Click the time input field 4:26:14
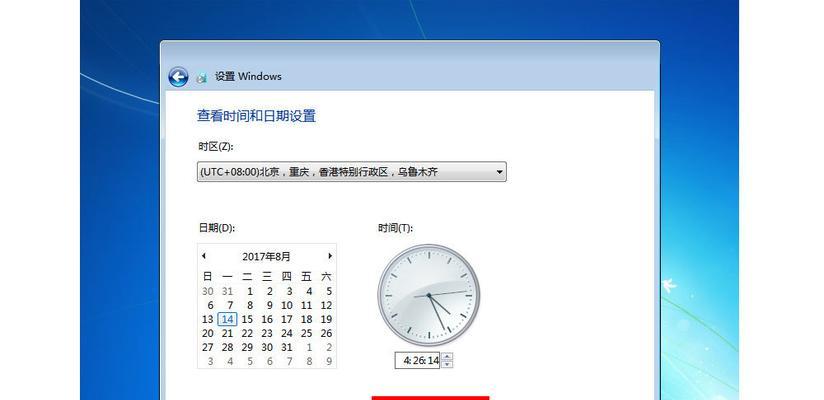 point(418,361)
